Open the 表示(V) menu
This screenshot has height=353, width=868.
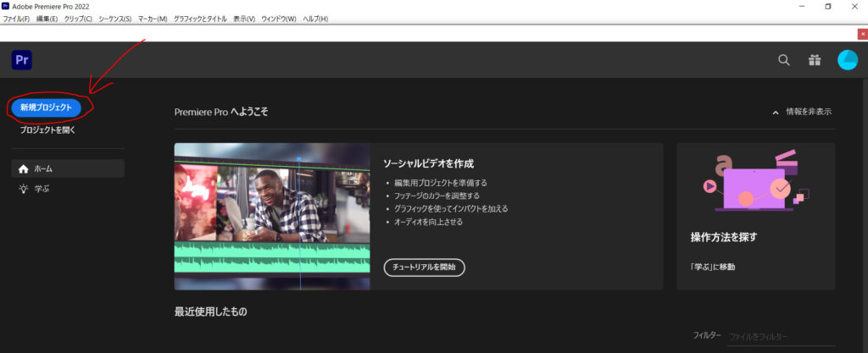coord(244,19)
